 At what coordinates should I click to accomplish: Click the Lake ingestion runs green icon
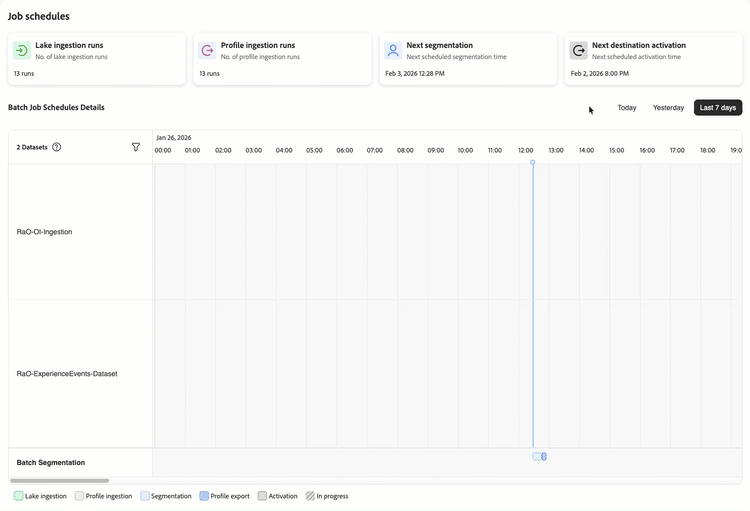pos(22,50)
